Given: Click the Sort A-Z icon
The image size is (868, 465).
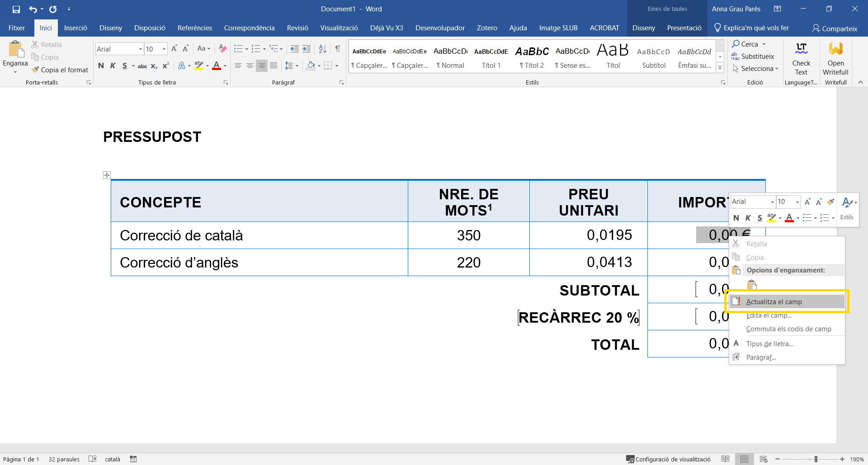Looking at the screenshot, I should (x=322, y=49).
